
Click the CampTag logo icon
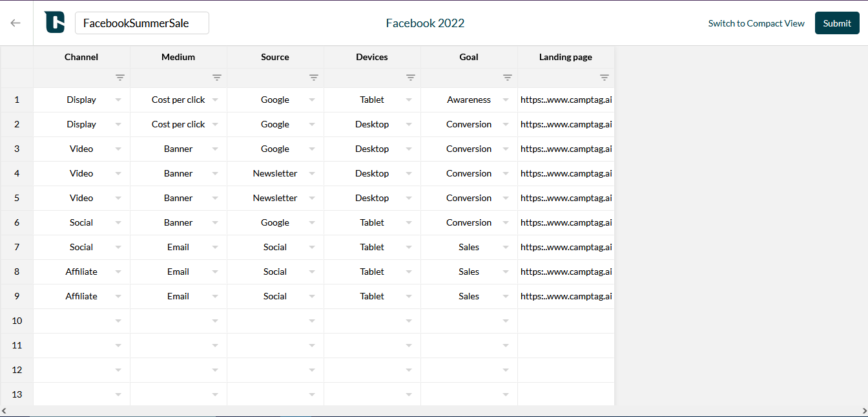(54, 23)
